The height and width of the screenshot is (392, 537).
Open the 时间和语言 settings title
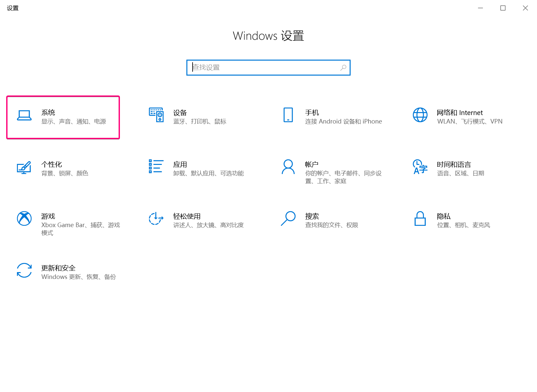pos(454,164)
